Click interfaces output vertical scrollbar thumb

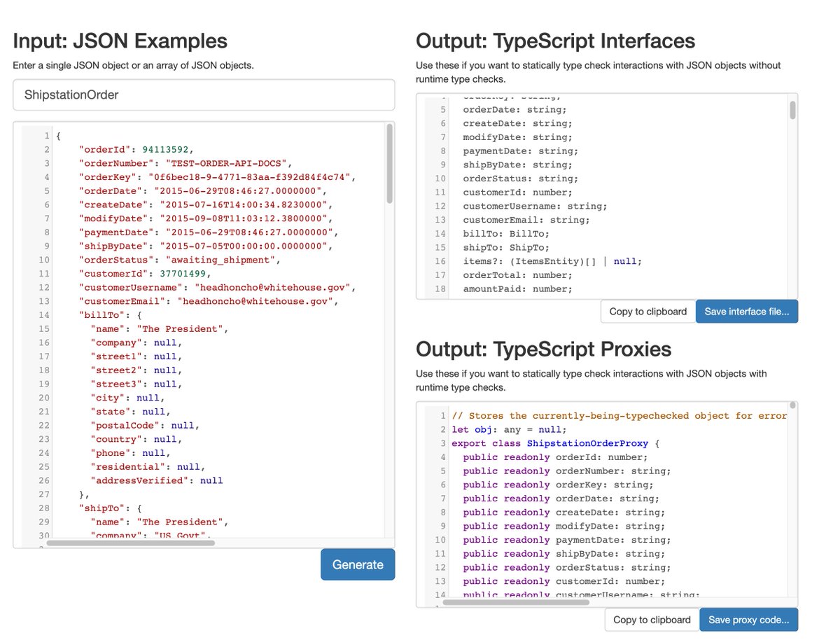[792, 110]
